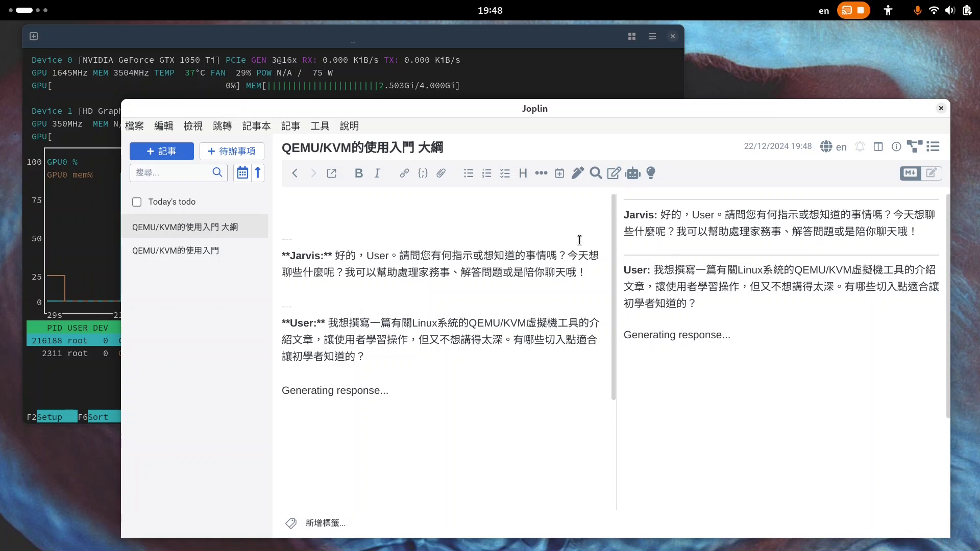
Task: Click the magnifier search icon in editor toolbar
Action: tap(596, 173)
